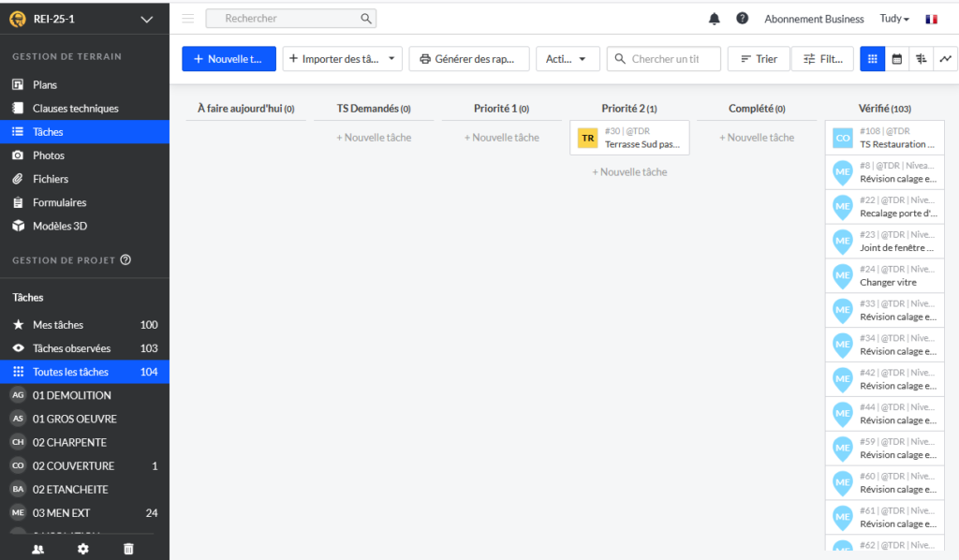This screenshot has height=560, width=959.
Task: Select Mes tâches filter
Action: click(x=84, y=325)
